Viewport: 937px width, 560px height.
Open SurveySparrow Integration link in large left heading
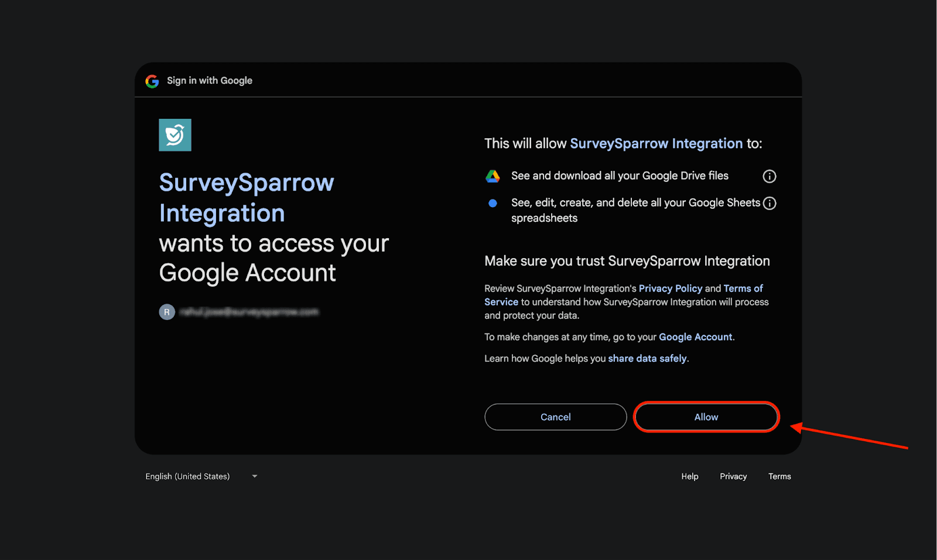click(246, 198)
